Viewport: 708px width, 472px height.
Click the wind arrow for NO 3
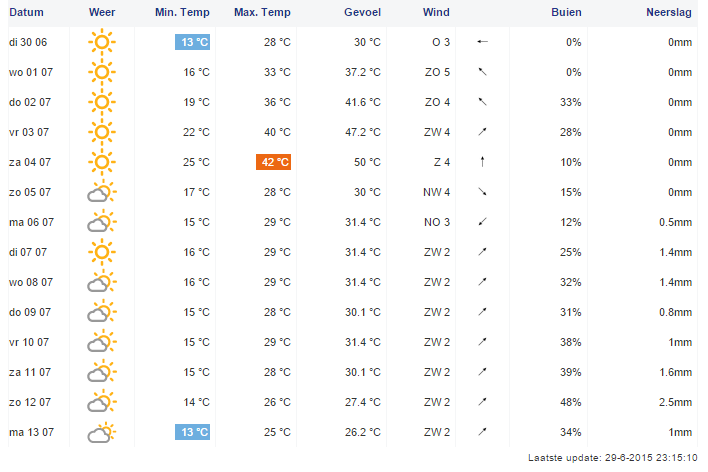pyautogui.click(x=482, y=222)
